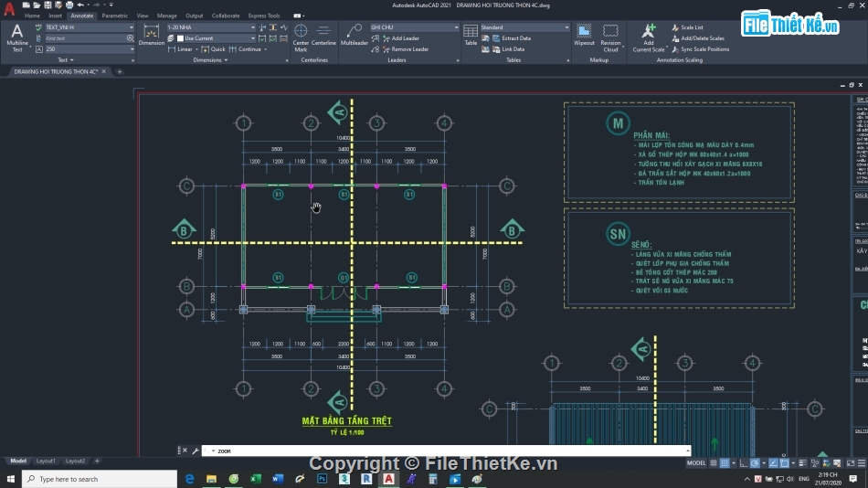The width and height of the screenshot is (868, 488).
Task: Toggle MODEL space button in status bar
Action: [x=696, y=463]
